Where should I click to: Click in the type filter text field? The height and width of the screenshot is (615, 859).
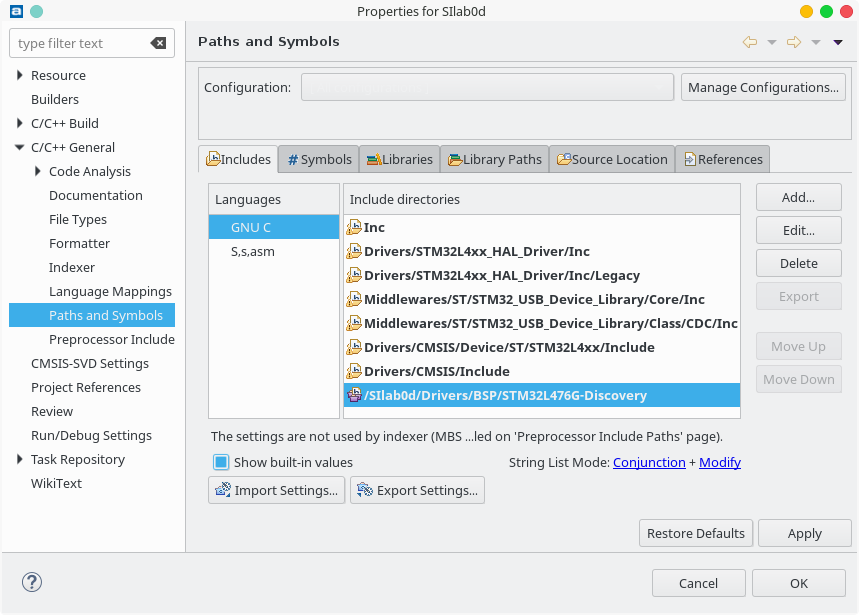pos(80,43)
